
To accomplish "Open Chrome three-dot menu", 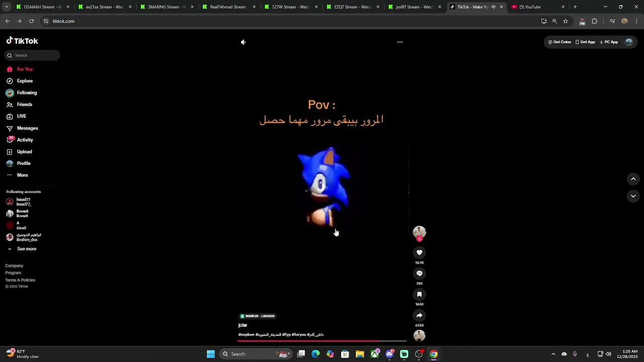I will pyautogui.click(x=636, y=21).
